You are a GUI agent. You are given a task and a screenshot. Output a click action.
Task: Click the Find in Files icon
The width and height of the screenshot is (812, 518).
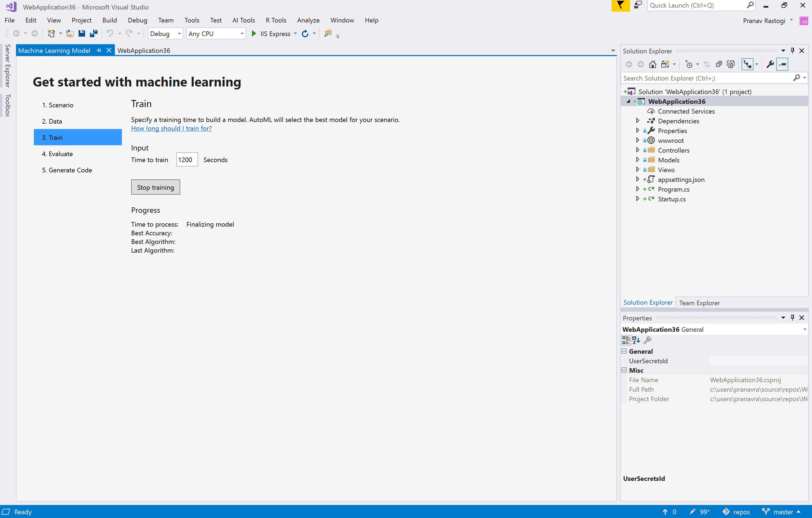click(328, 33)
